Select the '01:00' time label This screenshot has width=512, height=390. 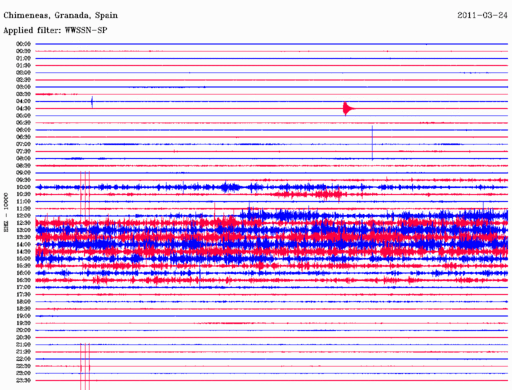pyautogui.click(x=23, y=58)
